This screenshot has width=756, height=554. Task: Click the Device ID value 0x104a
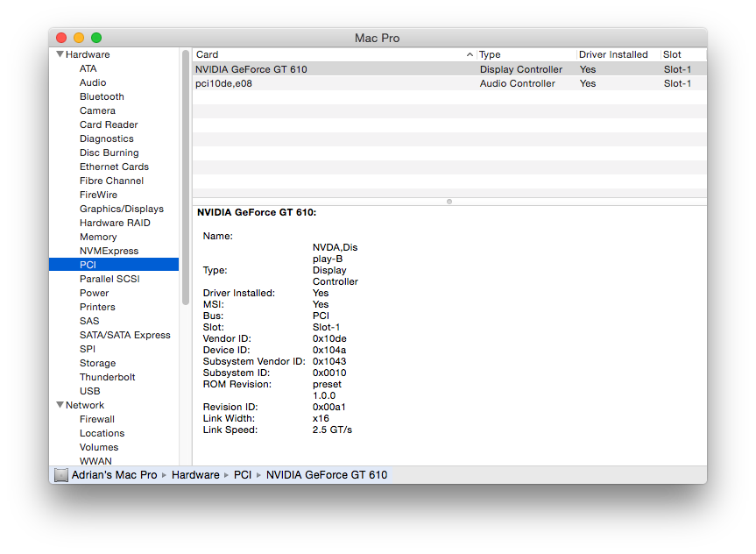[x=329, y=350]
